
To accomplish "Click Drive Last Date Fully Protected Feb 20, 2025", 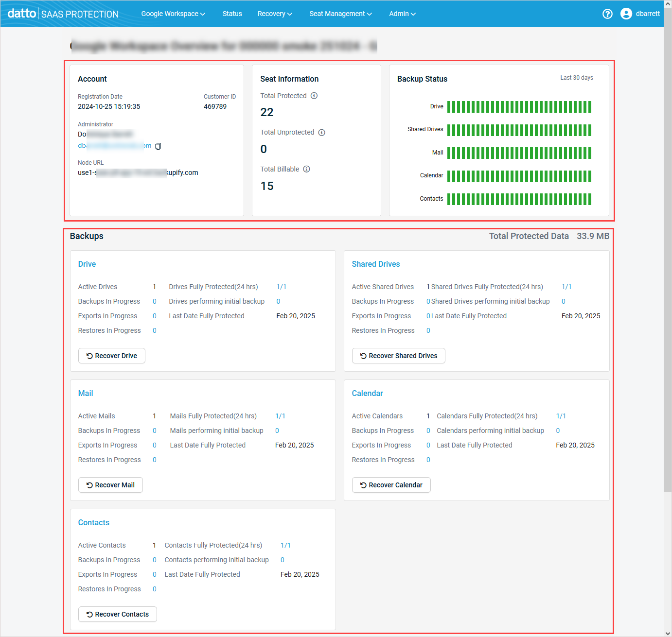I will 296,316.
